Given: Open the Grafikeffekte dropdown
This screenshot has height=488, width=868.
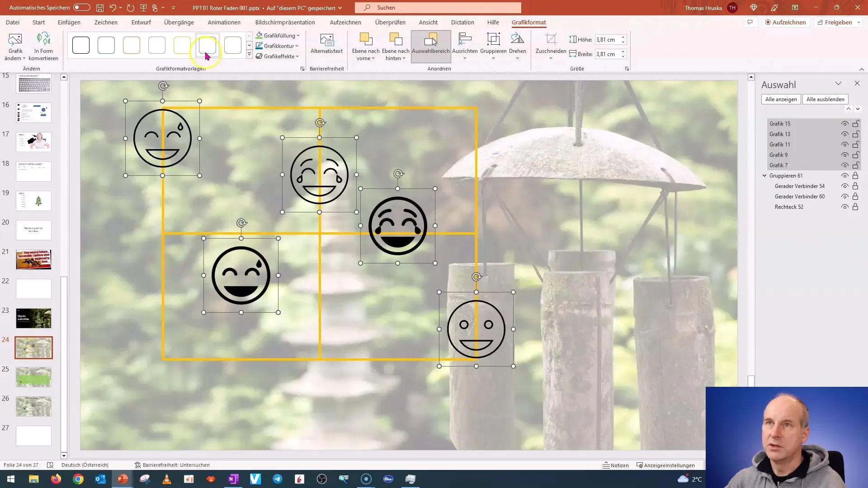Looking at the screenshot, I should (277, 56).
